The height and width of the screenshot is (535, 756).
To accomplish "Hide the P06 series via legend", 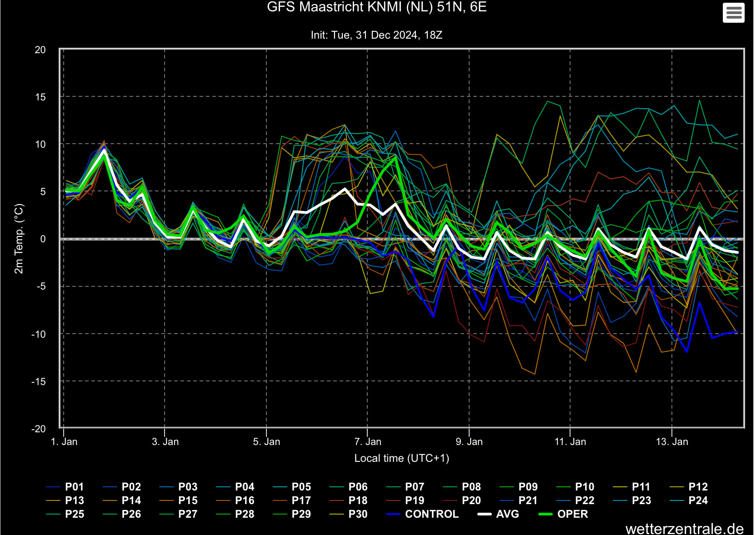I will 348,487.
